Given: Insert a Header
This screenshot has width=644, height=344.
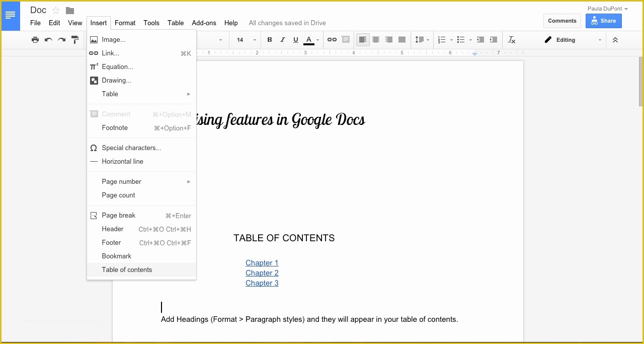Looking at the screenshot, I should pyautogui.click(x=141, y=229).
